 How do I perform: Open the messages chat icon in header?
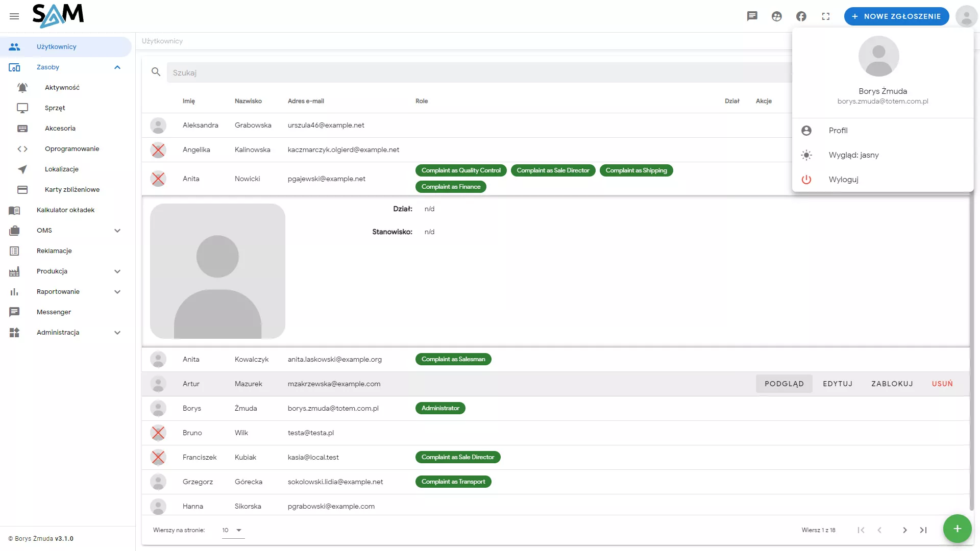(752, 16)
